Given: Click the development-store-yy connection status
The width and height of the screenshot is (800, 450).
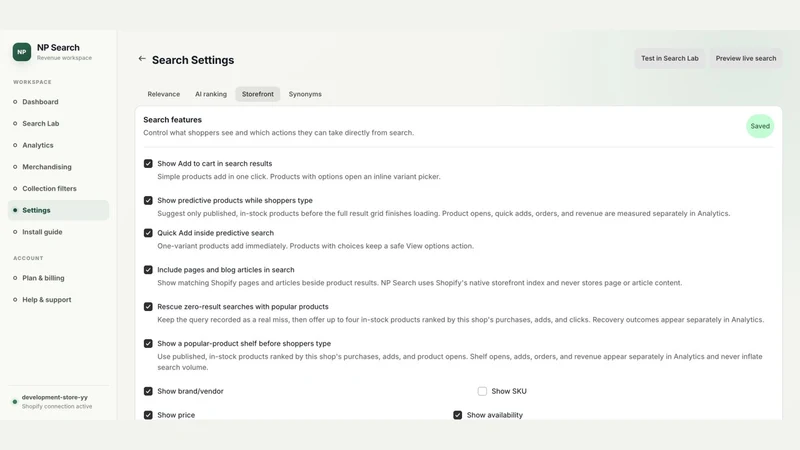Looking at the screenshot, I should [52, 402].
